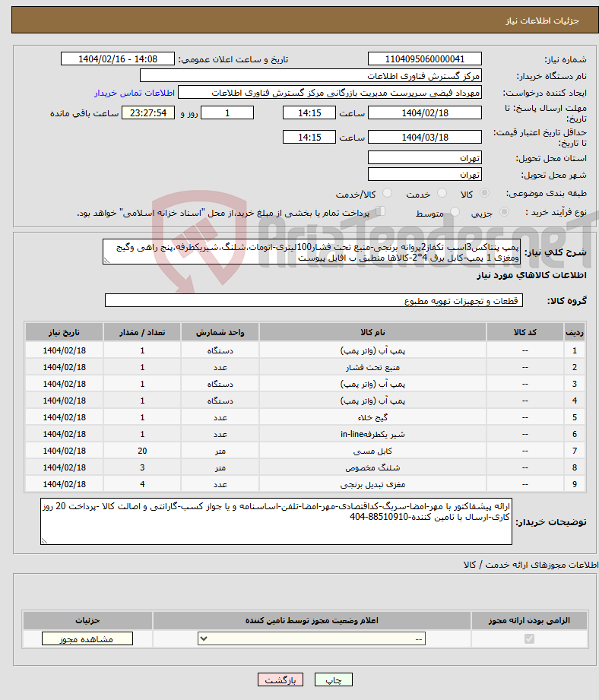This screenshot has width=599, height=700.
Task: Click the مغزی تبدیل برنجی item name
Action: [372, 484]
